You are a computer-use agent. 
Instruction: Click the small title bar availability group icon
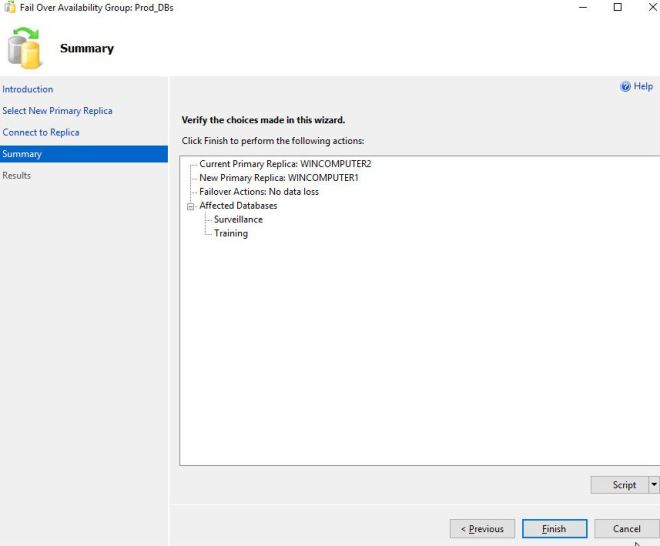[x=9, y=7]
